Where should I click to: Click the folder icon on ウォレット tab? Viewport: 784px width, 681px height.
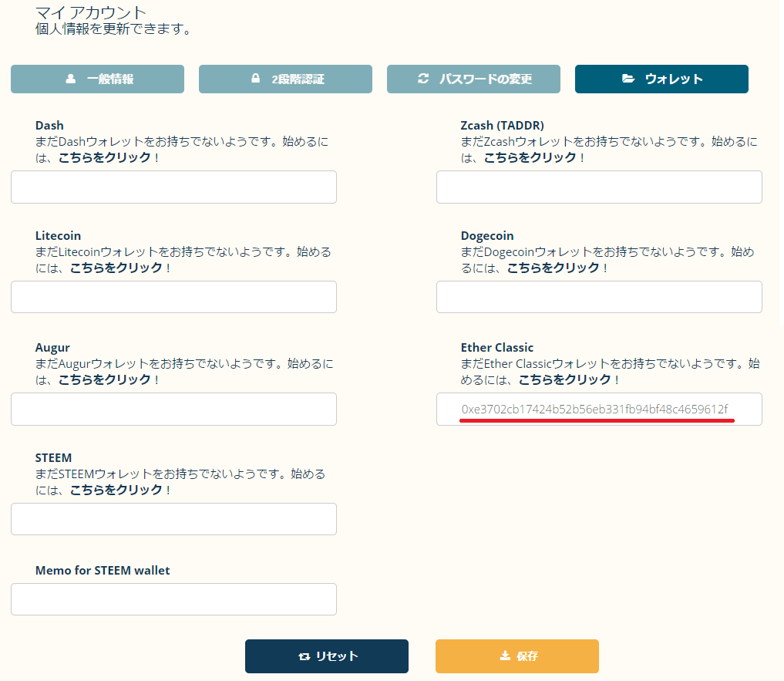point(628,79)
